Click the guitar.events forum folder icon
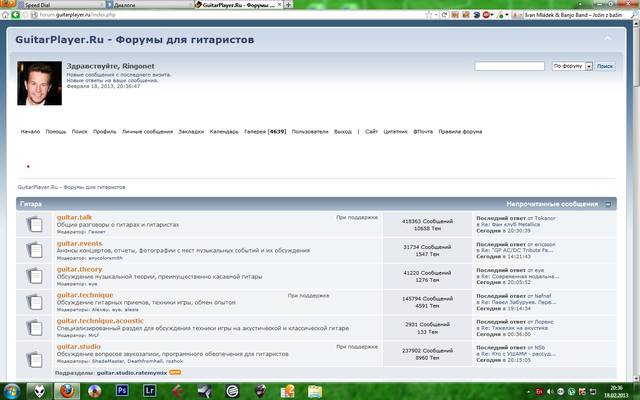Image resolution: width=640 pixels, height=400 pixels. 34,250
